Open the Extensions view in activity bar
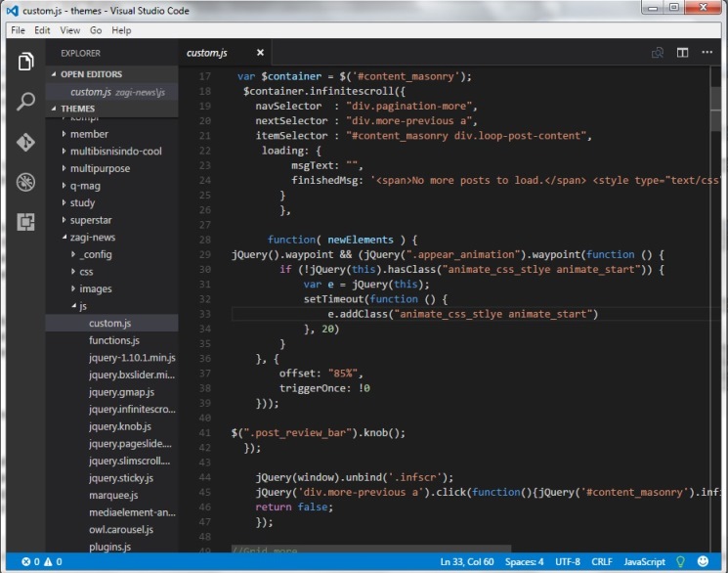This screenshot has height=573, width=728. pos(25,221)
